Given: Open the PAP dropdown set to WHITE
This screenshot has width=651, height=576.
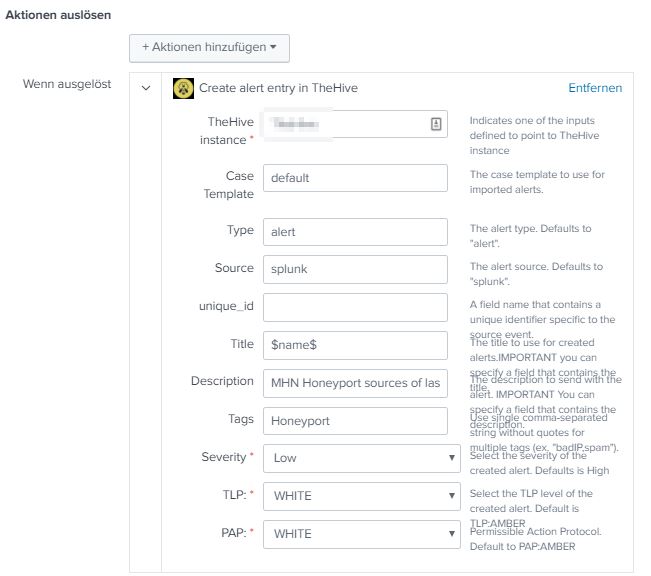Looking at the screenshot, I should (x=362, y=534).
